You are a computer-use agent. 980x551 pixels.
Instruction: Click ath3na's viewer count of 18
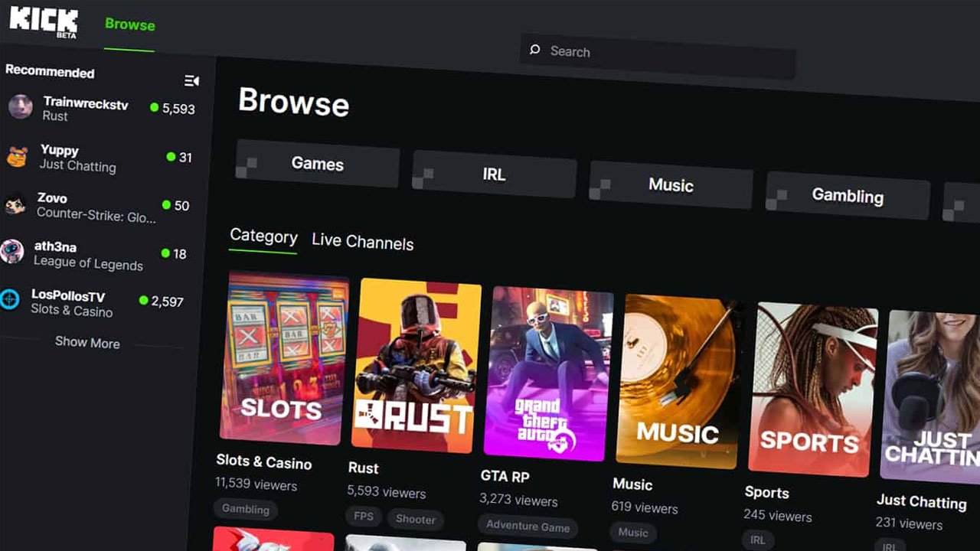click(179, 253)
